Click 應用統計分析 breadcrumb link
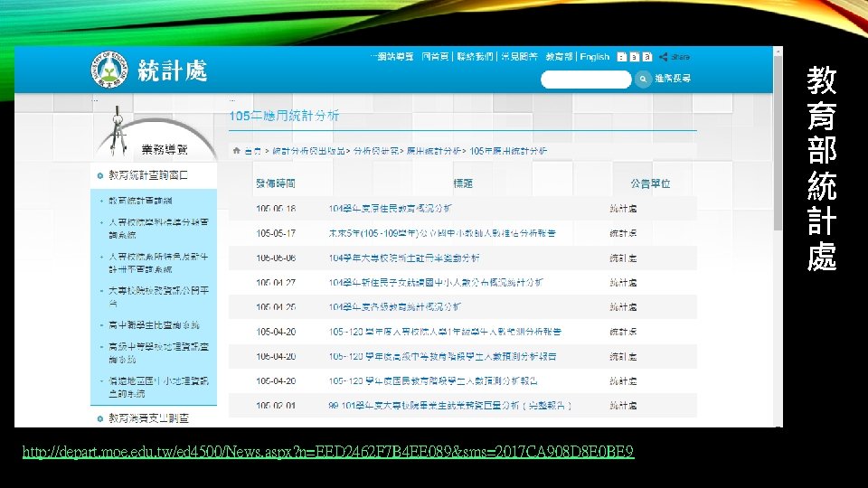The image size is (868, 488). tap(433, 151)
